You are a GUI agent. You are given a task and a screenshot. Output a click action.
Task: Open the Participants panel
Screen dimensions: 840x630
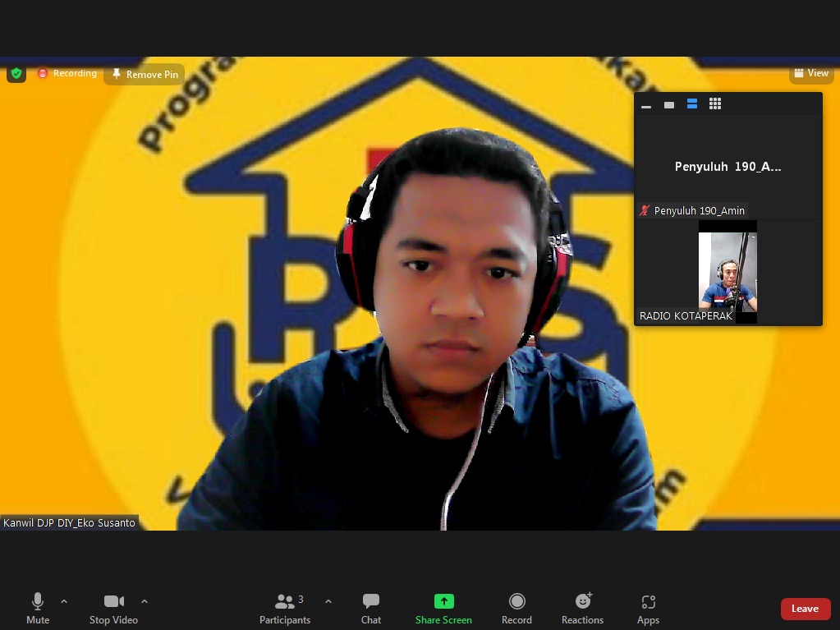285,608
